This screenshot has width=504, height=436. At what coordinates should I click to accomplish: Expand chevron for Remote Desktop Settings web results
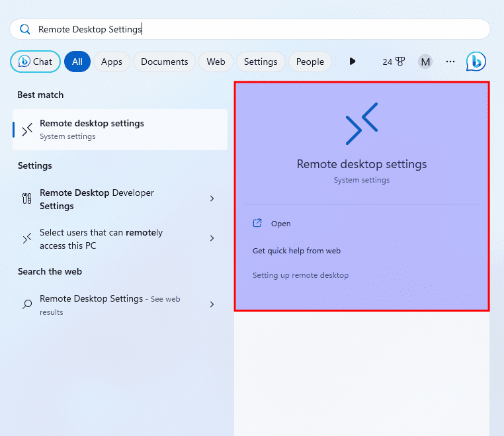212,304
